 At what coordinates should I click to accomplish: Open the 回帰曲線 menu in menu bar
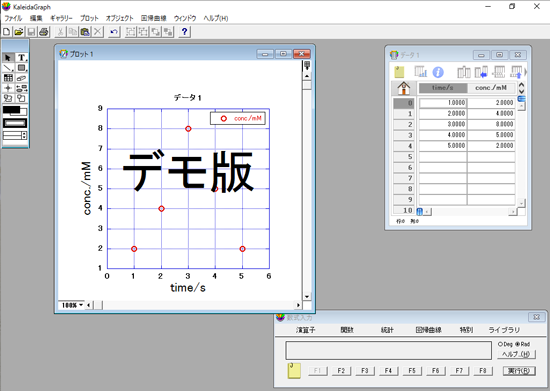153,18
